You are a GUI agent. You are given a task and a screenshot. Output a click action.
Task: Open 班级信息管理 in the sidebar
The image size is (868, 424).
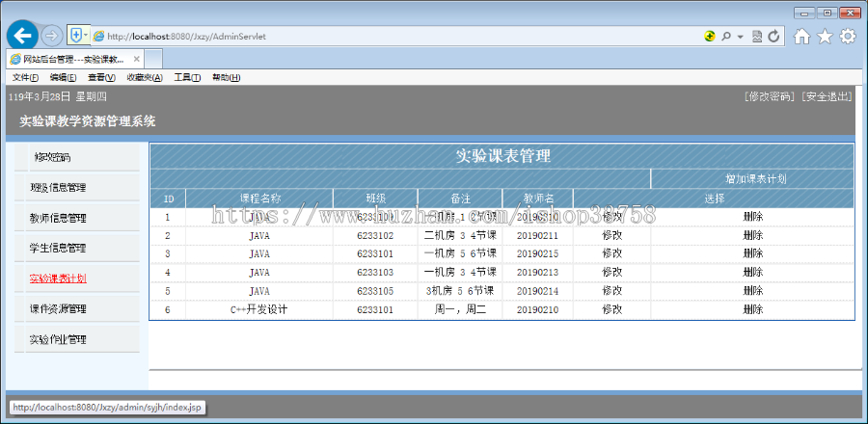(x=58, y=188)
